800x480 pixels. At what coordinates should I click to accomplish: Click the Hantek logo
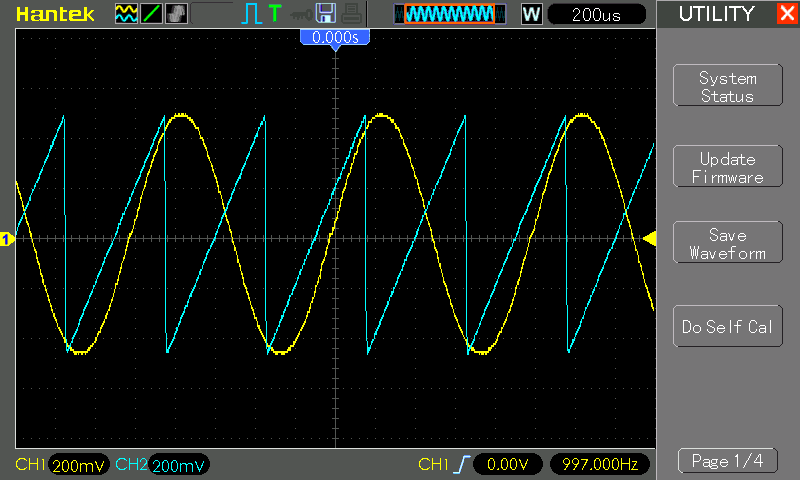pyautogui.click(x=55, y=14)
